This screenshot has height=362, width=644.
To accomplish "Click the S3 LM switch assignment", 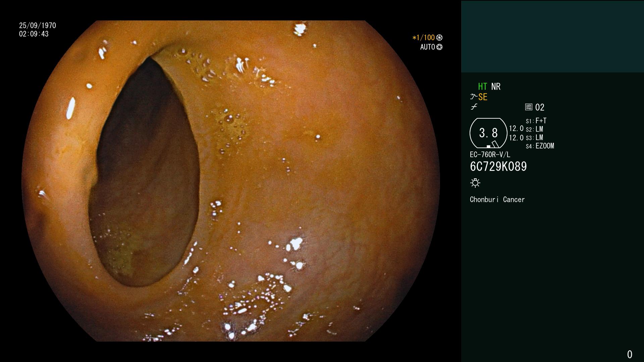I will pos(534,137).
